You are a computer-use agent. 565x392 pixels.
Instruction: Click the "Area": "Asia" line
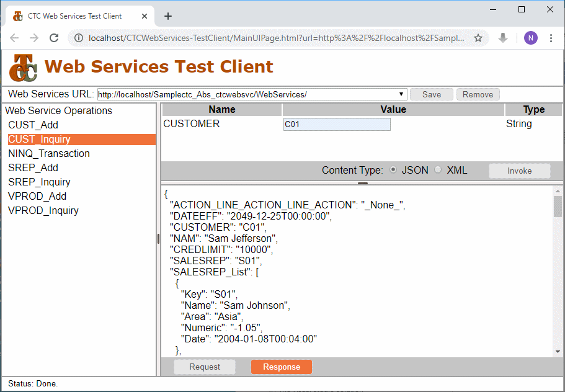212,317
